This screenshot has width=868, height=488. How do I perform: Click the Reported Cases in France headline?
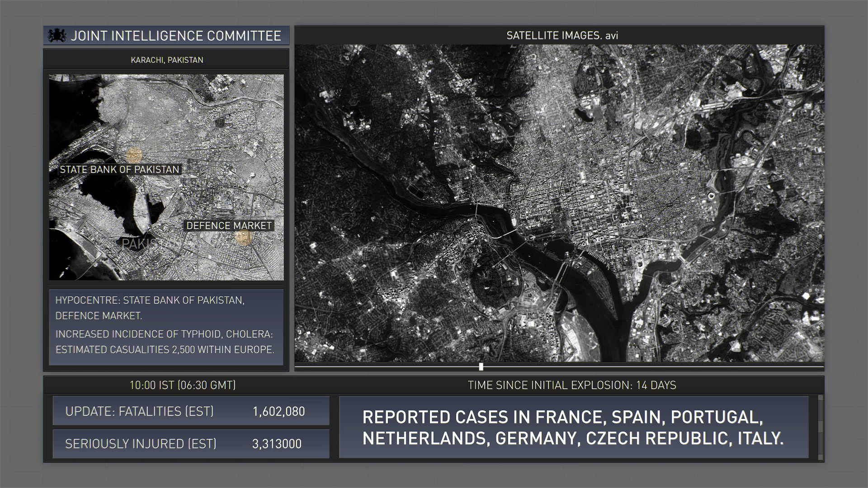point(573,427)
